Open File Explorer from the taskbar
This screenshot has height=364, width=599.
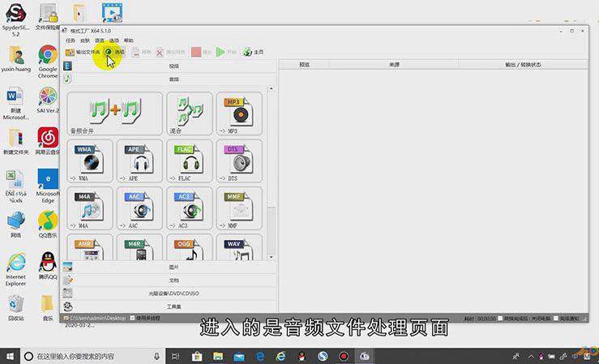click(x=218, y=357)
